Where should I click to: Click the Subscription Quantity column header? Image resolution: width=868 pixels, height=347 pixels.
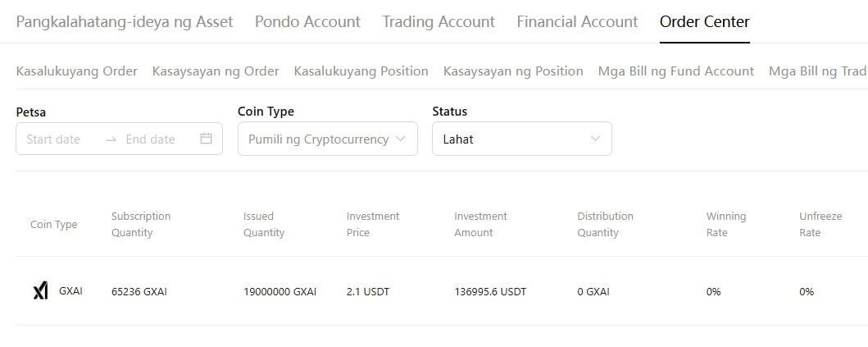[141, 224]
